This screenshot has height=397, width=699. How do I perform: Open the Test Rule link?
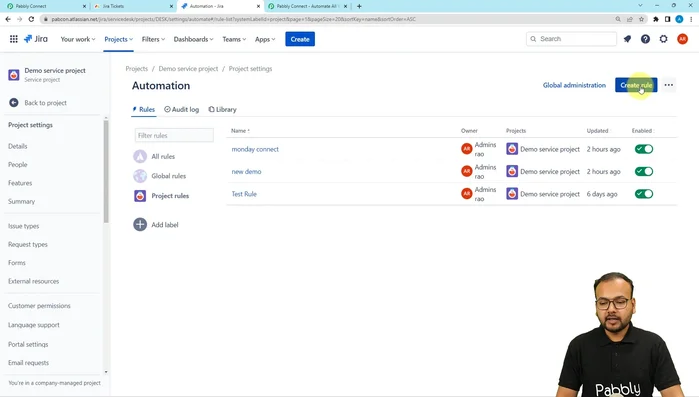coord(244,194)
